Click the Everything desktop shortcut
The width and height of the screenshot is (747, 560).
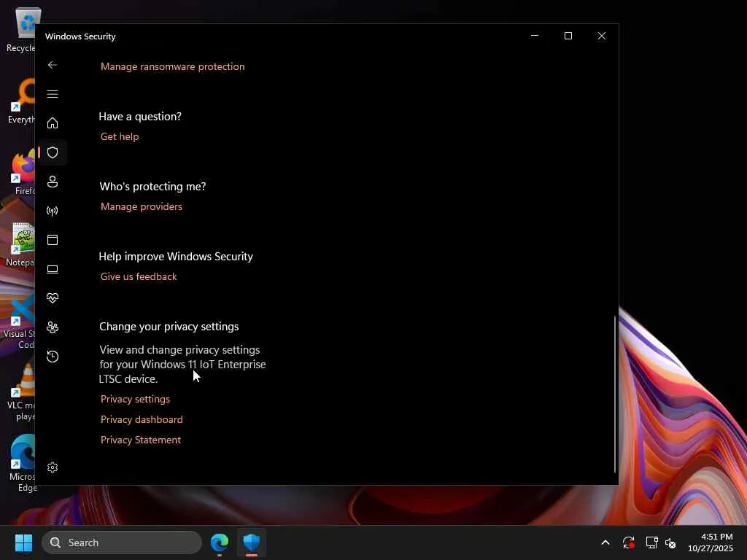coord(21,101)
